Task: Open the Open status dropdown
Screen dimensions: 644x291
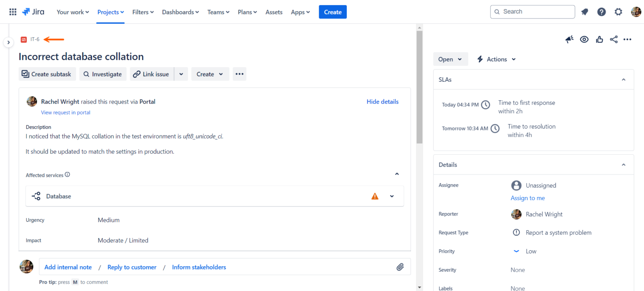Action: tap(450, 59)
